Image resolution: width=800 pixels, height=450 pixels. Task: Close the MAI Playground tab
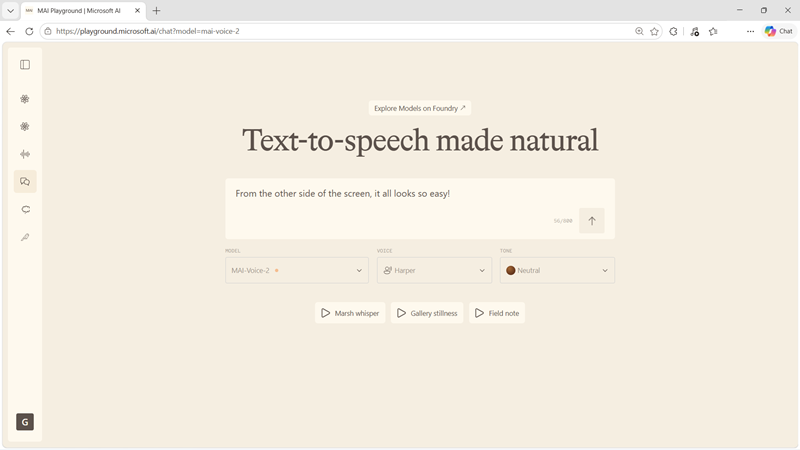[x=137, y=10]
